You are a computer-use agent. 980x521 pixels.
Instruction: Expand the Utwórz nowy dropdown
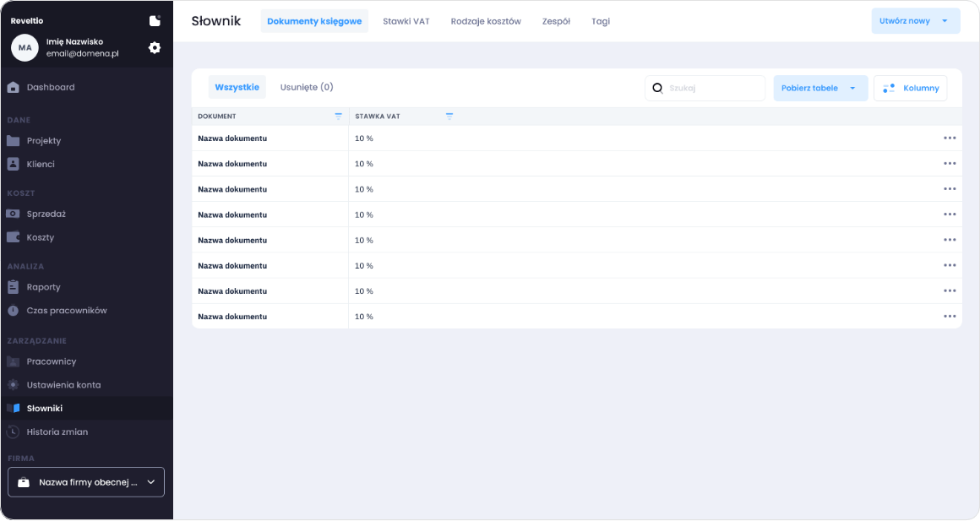[944, 21]
